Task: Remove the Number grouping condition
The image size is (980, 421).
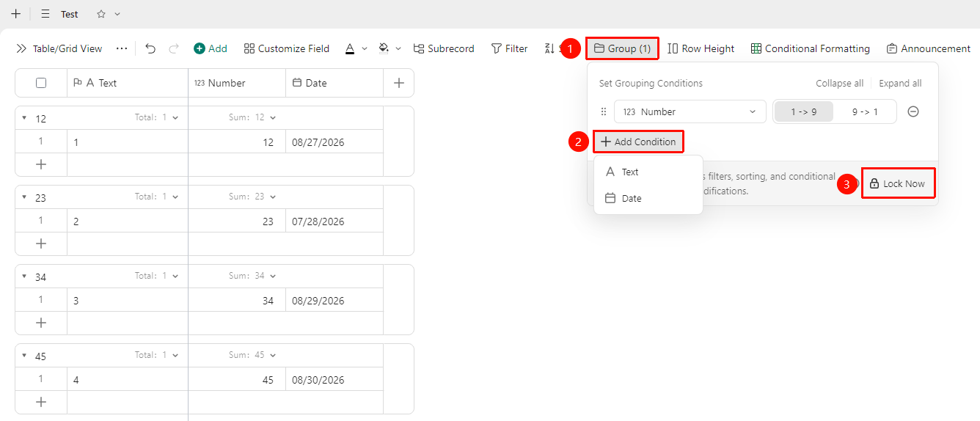Action: (913, 111)
